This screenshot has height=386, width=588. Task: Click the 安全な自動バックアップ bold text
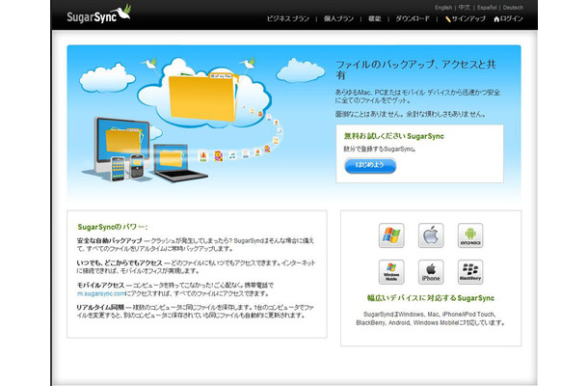pyautogui.click(x=110, y=240)
